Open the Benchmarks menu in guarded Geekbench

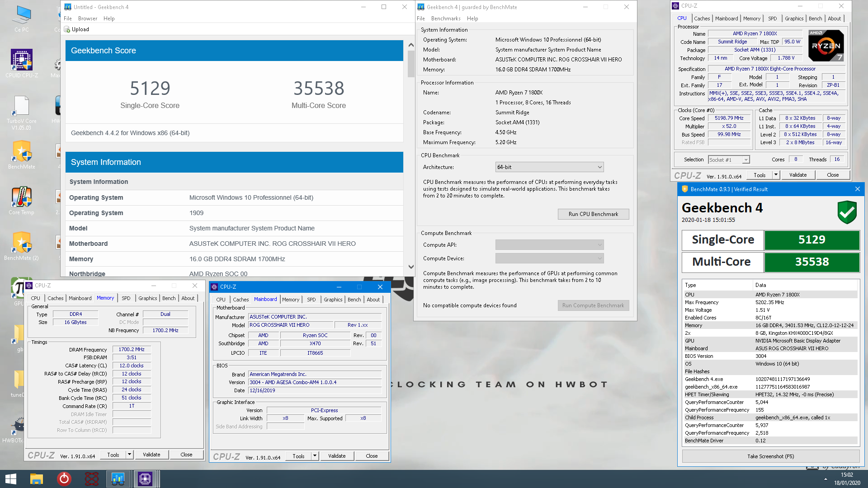(x=446, y=19)
